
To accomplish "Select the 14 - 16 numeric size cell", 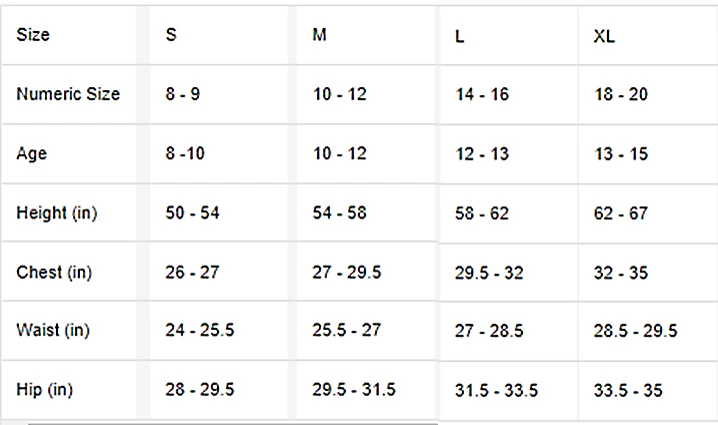I will click(481, 95).
